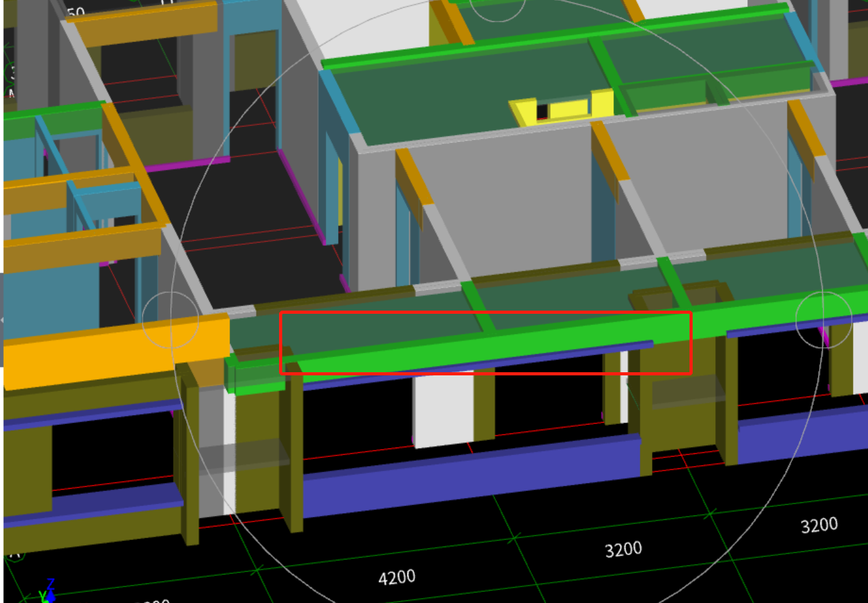The image size is (868, 603).
Task: Select the white column beneath the green beam
Action: tap(443, 409)
